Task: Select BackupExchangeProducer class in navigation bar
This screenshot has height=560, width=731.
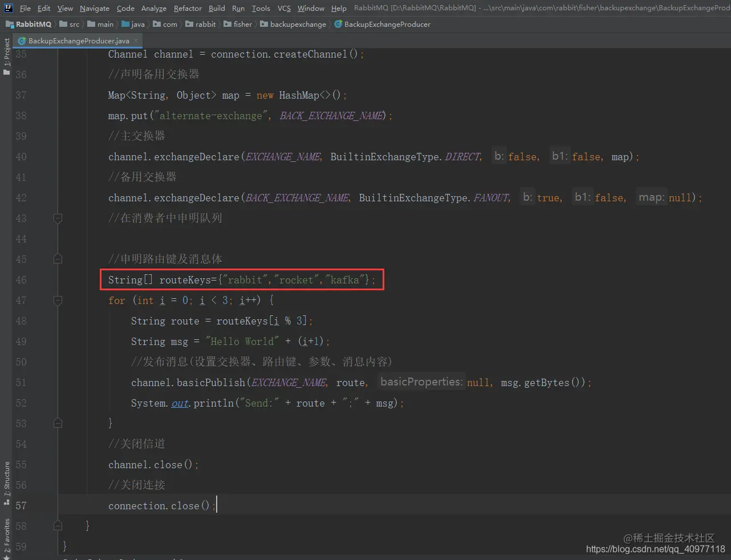Action: (x=383, y=24)
